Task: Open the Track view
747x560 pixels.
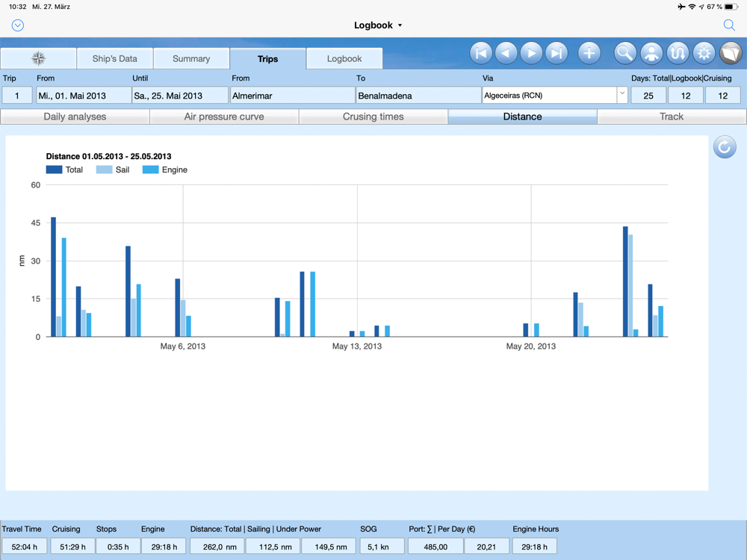Action: point(672,116)
